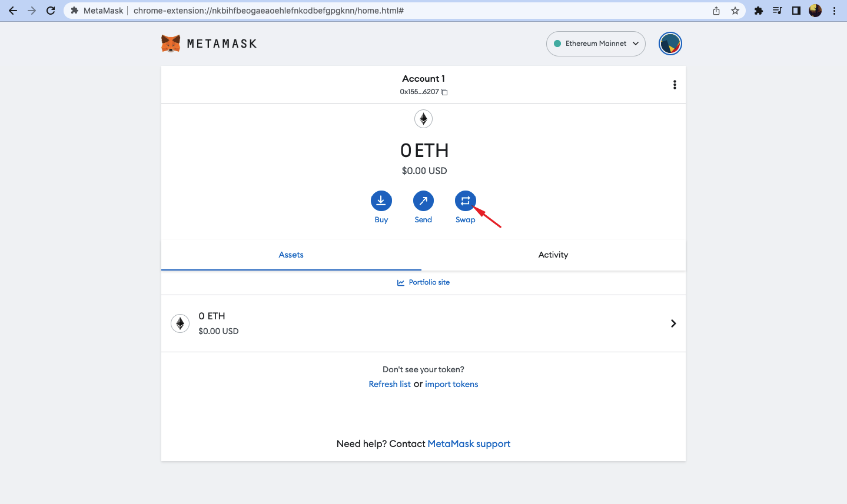Switch to the Activity tab
The height and width of the screenshot is (504, 847).
[x=553, y=255]
